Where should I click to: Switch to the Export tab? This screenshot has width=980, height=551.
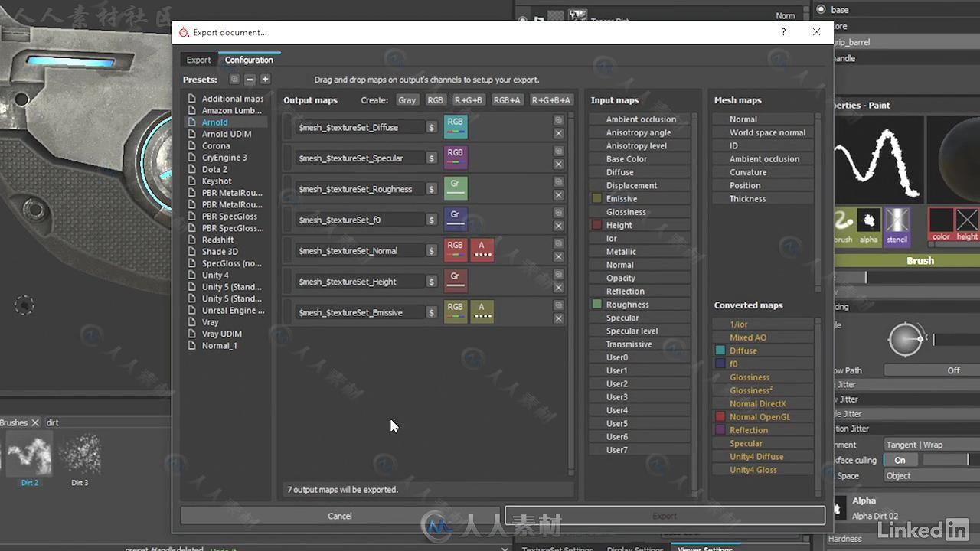(x=198, y=60)
